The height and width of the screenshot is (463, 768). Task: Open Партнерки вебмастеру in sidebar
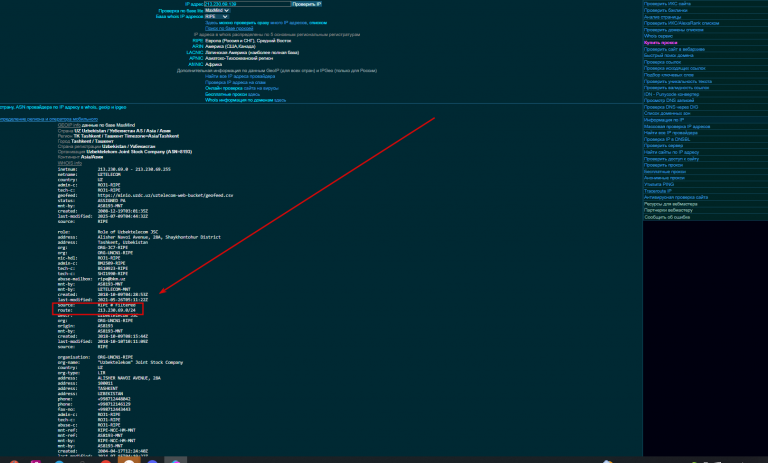pyautogui.click(x=668, y=210)
